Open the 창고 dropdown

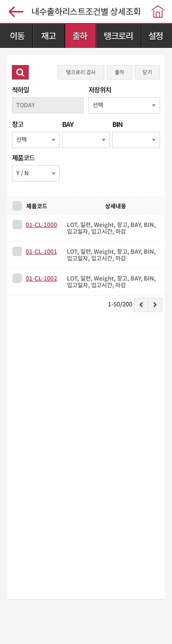coord(36,140)
